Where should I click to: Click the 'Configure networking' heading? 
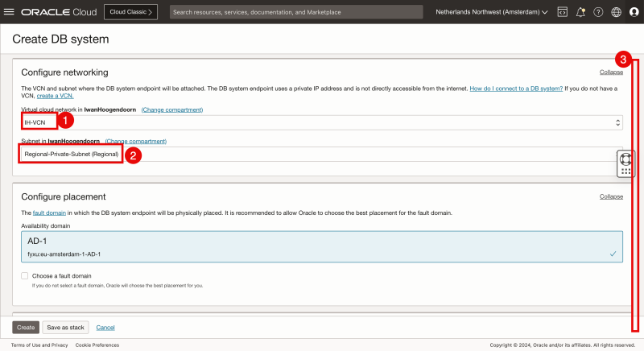(65, 72)
